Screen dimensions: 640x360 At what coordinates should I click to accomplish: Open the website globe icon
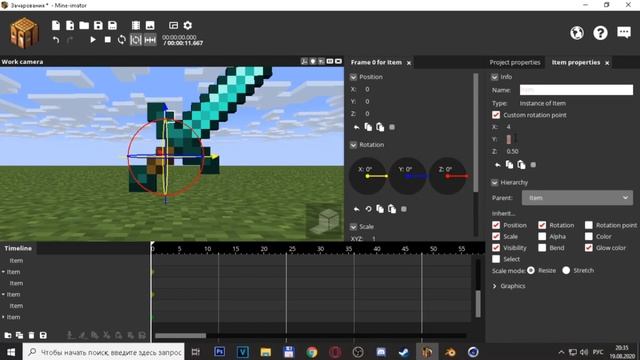pos(577,33)
